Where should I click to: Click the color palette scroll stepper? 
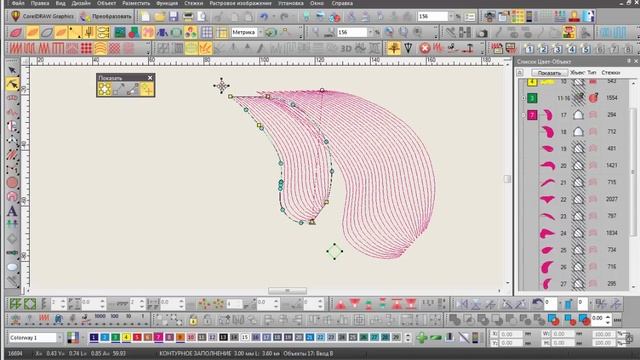(408, 338)
